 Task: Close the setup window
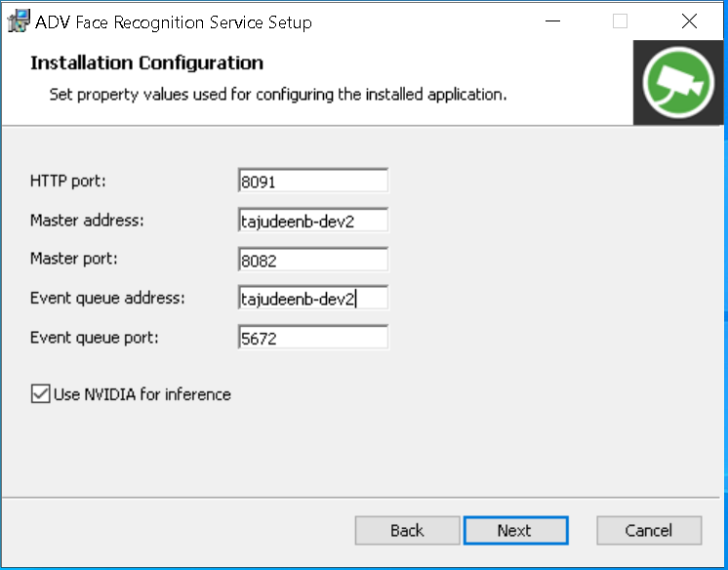pyautogui.click(x=689, y=21)
